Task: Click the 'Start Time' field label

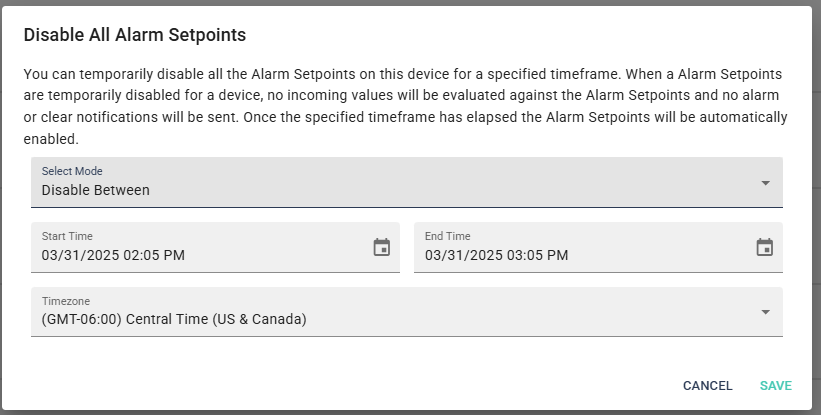Action: pos(67,236)
